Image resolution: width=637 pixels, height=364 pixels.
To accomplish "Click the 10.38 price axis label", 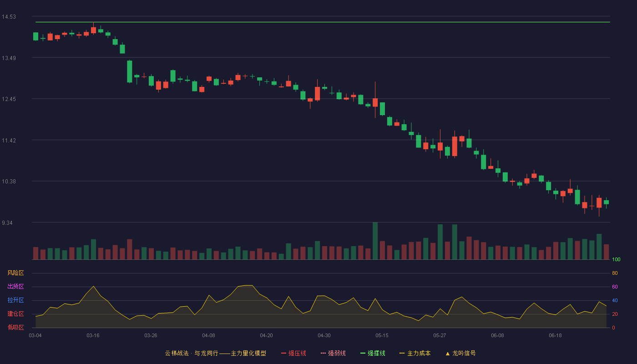I will tap(9, 181).
